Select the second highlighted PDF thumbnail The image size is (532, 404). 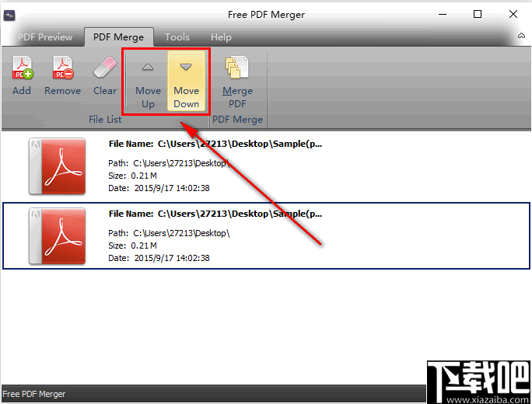click(x=57, y=236)
